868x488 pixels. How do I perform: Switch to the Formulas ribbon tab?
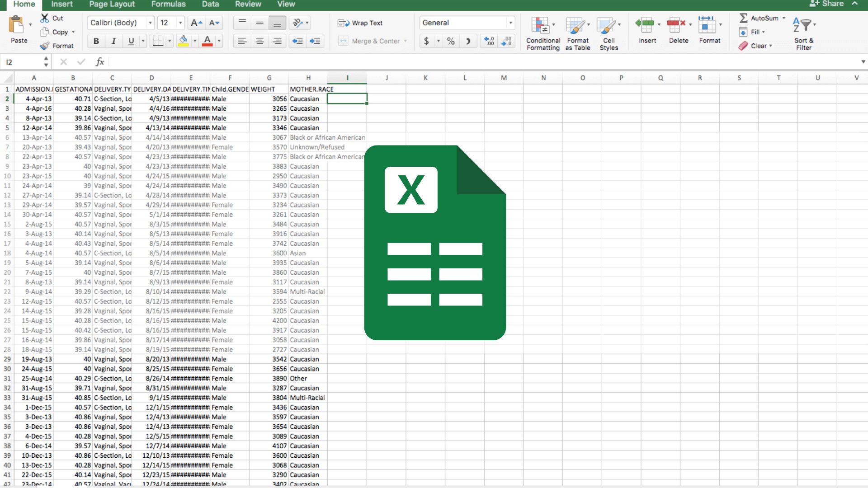(168, 4)
